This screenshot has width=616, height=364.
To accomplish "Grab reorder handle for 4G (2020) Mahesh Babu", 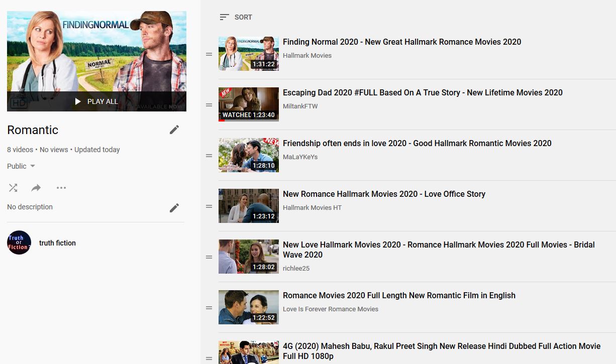I will (209, 358).
